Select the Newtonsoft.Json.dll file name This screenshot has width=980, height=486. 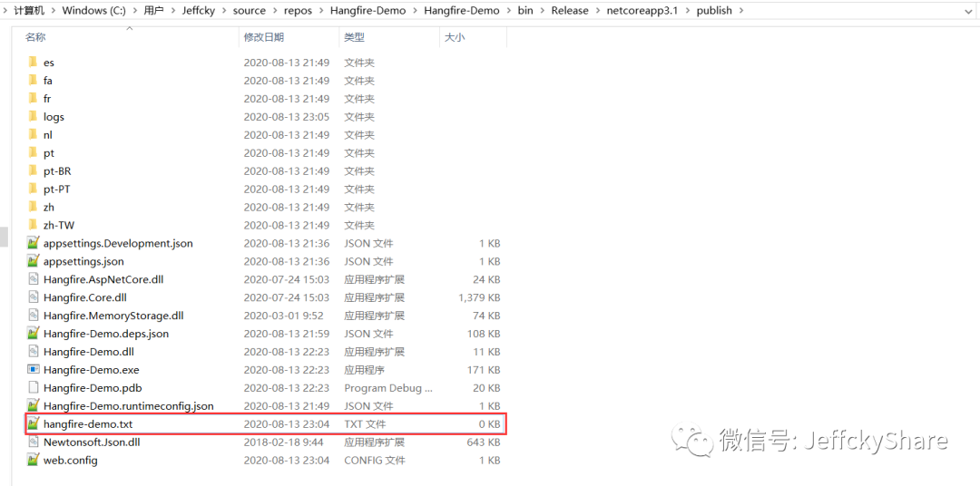click(92, 442)
